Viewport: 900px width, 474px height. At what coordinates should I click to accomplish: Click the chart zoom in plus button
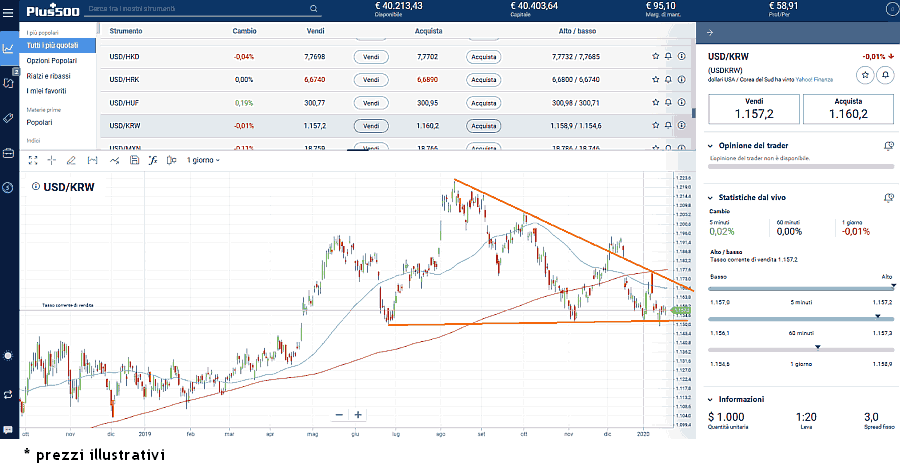358,414
